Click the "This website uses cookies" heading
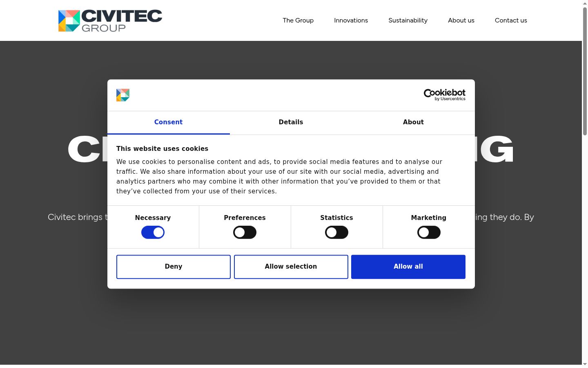Viewport: 588px width, 368px height. click(x=162, y=149)
